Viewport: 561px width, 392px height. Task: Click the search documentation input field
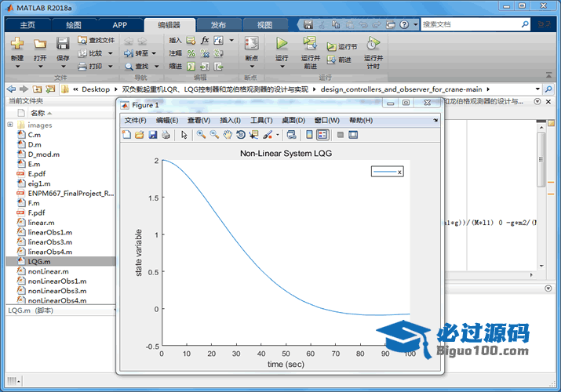click(x=471, y=24)
